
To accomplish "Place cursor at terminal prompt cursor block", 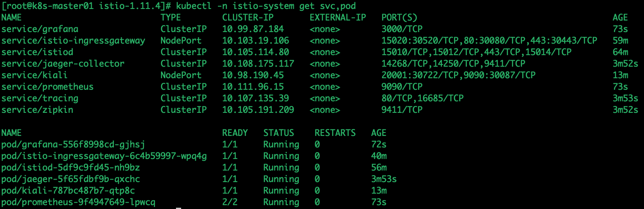I will [179, 208].
